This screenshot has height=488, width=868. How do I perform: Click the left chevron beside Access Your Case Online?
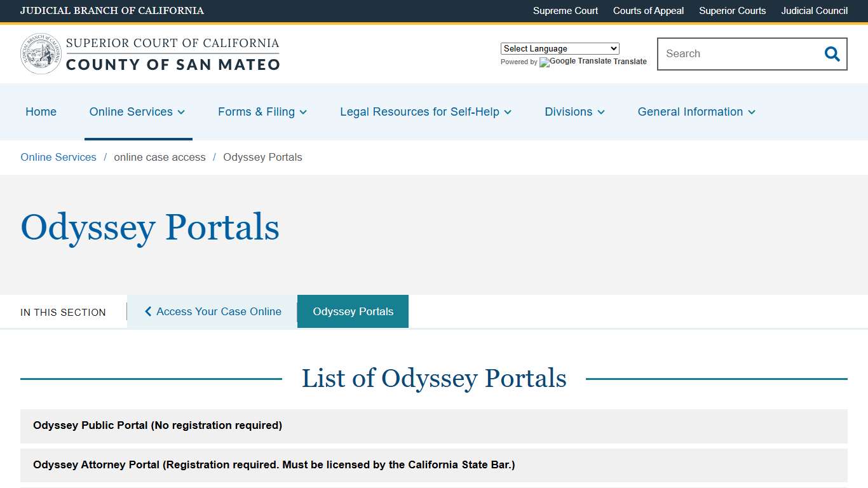coord(147,311)
